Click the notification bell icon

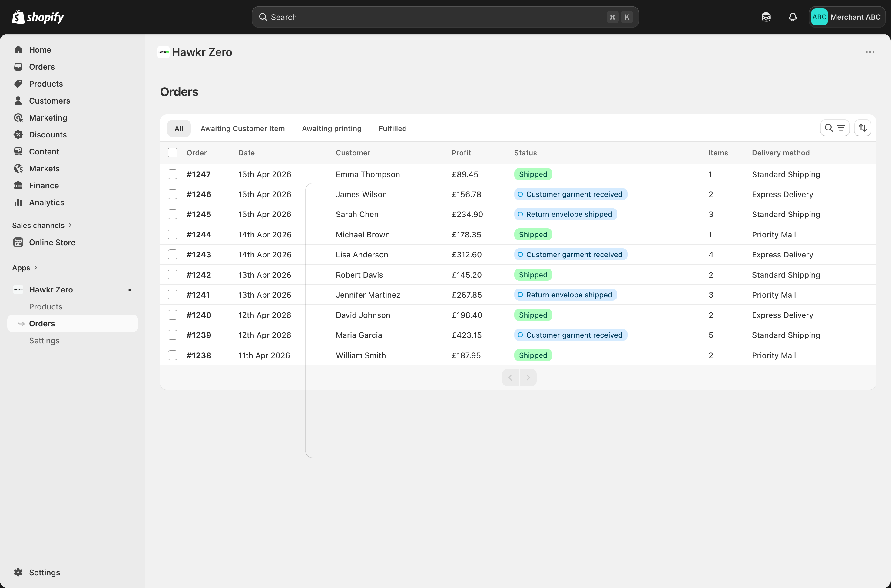click(792, 17)
